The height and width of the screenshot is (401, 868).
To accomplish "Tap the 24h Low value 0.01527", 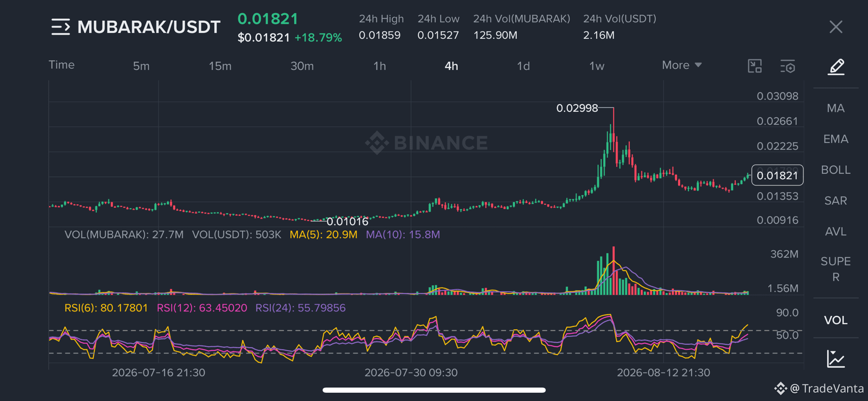I will point(438,35).
